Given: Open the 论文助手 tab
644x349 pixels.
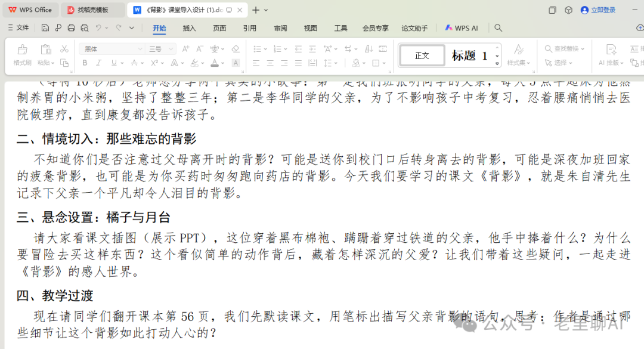Looking at the screenshot, I should tap(414, 28).
